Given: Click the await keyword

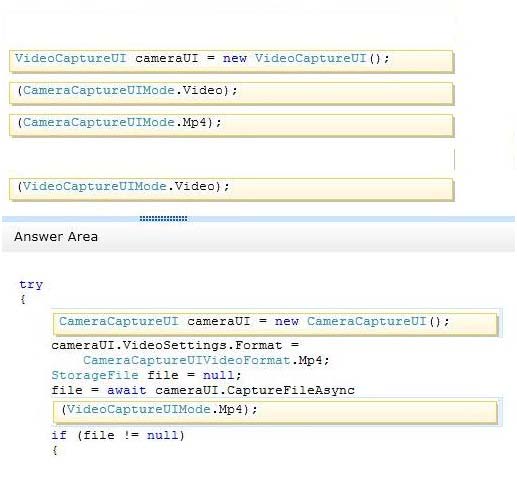Looking at the screenshot, I should [127, 390].
